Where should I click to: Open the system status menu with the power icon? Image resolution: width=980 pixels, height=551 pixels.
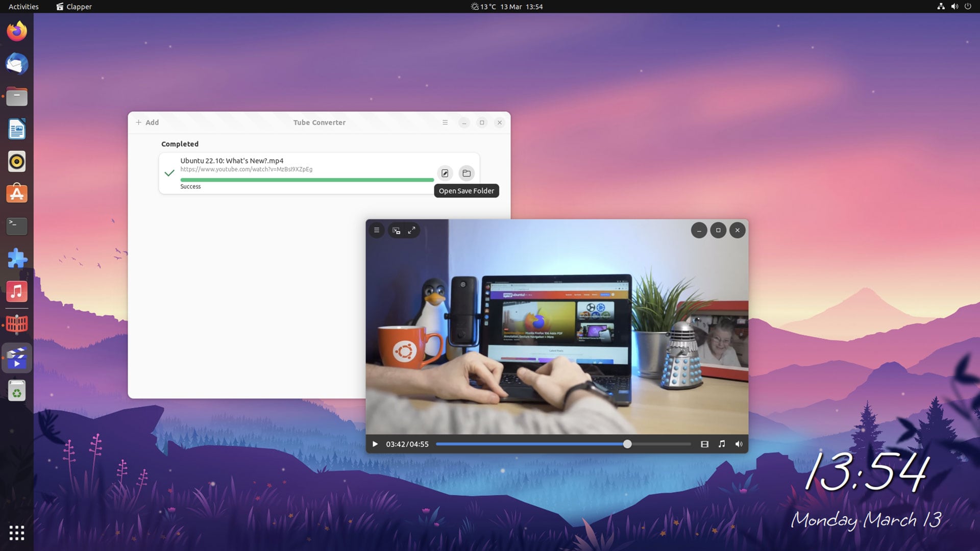click(x=967, y=7)
